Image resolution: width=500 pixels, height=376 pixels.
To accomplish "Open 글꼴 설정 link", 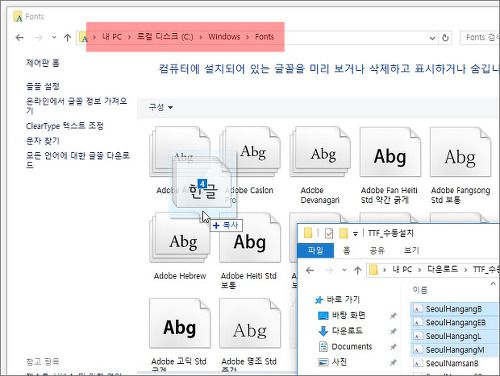I will 43,86.
